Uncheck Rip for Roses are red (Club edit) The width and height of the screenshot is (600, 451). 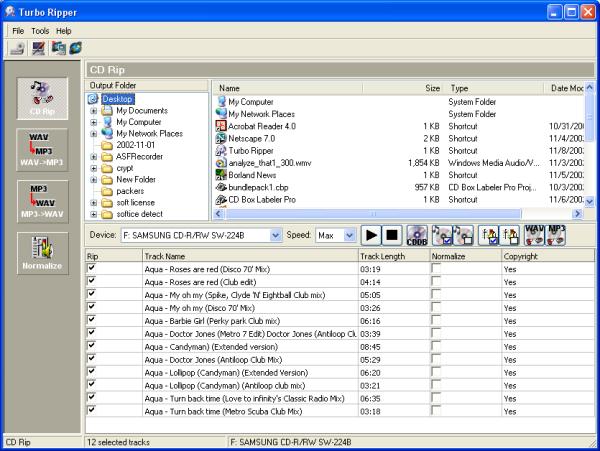91,281
